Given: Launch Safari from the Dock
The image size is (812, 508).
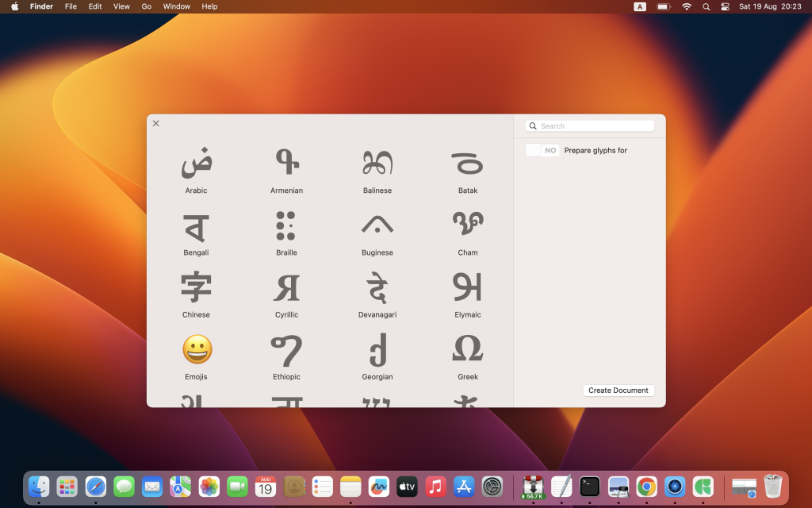Looking at the screenshot, I should [96, 487].
